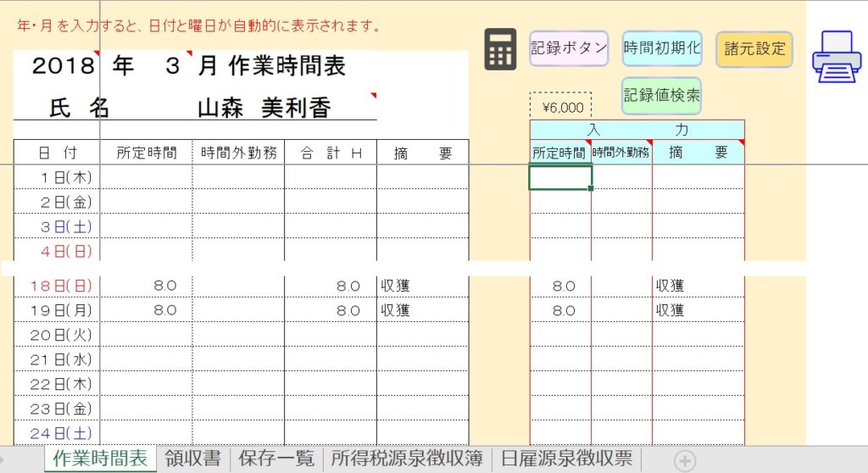
Task: Select the 19日(月) date cell
Action: coord(57,310)
